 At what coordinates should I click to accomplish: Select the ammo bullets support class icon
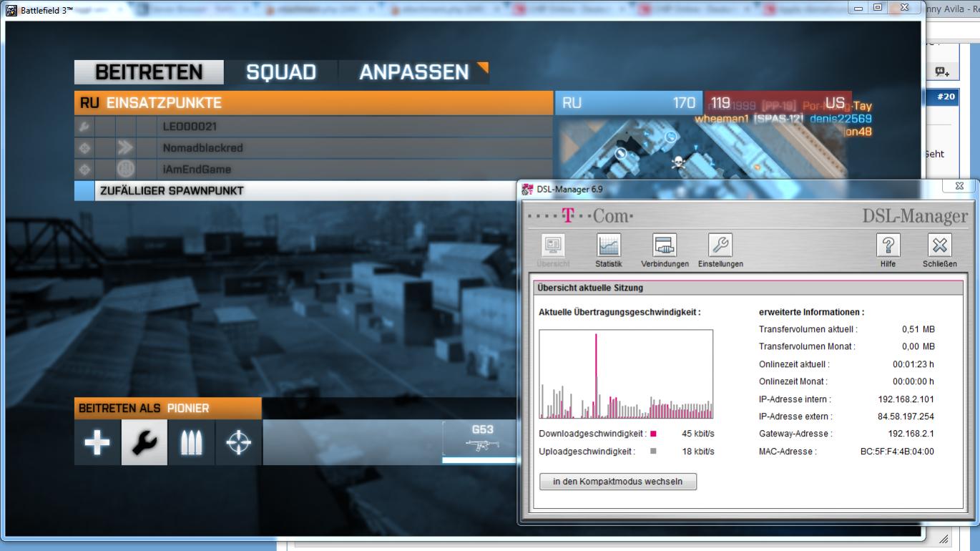192,442
